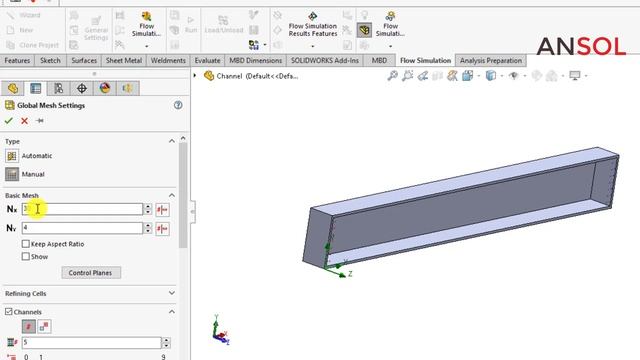Click the channel cells number spinner

pyautogui.click(x=166, y=342)
